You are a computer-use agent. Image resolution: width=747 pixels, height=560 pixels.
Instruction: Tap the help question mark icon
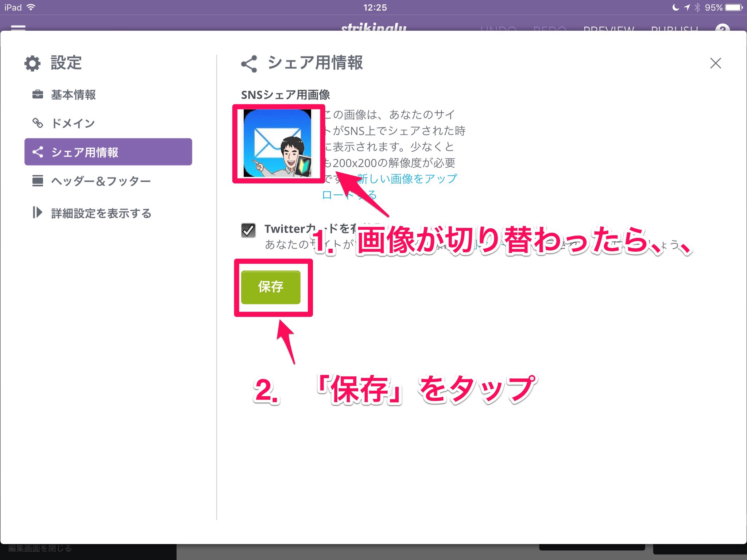pos(722,28)
